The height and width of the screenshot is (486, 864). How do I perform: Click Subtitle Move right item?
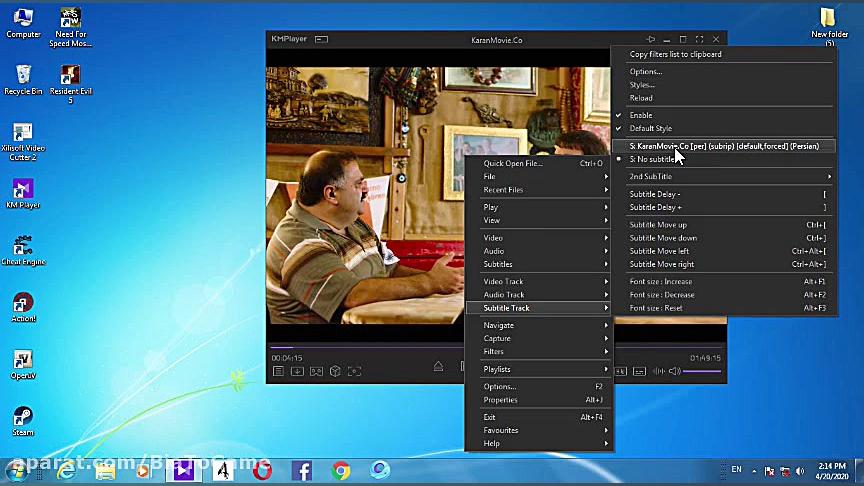(x=723, y=264)
